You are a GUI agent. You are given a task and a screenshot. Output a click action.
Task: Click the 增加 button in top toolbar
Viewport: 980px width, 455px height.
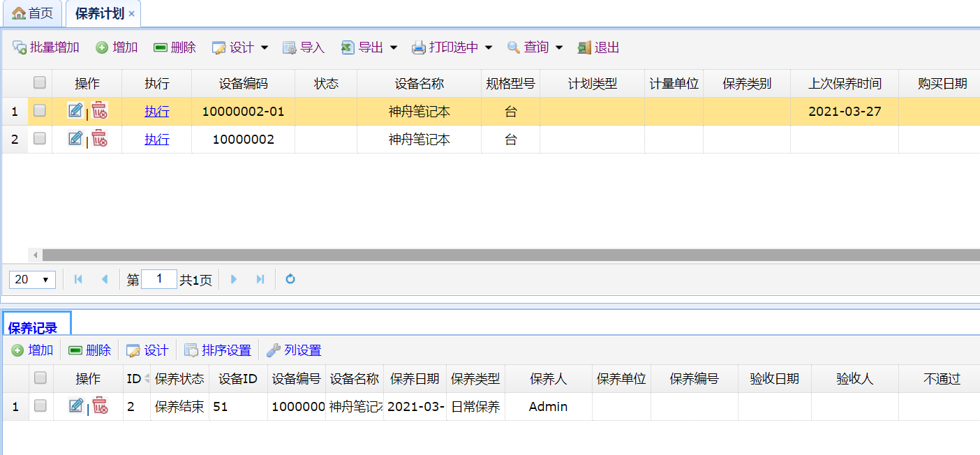(x=117, y=47)
